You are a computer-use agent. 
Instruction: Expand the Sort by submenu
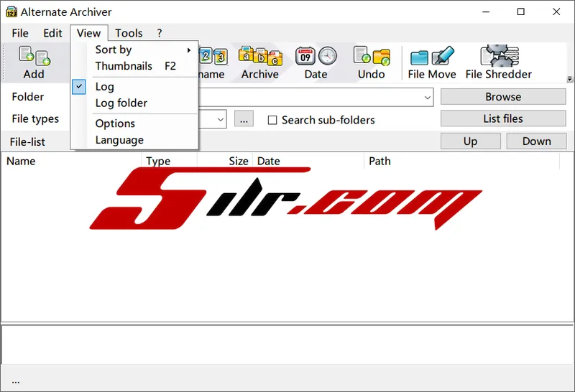134,50
